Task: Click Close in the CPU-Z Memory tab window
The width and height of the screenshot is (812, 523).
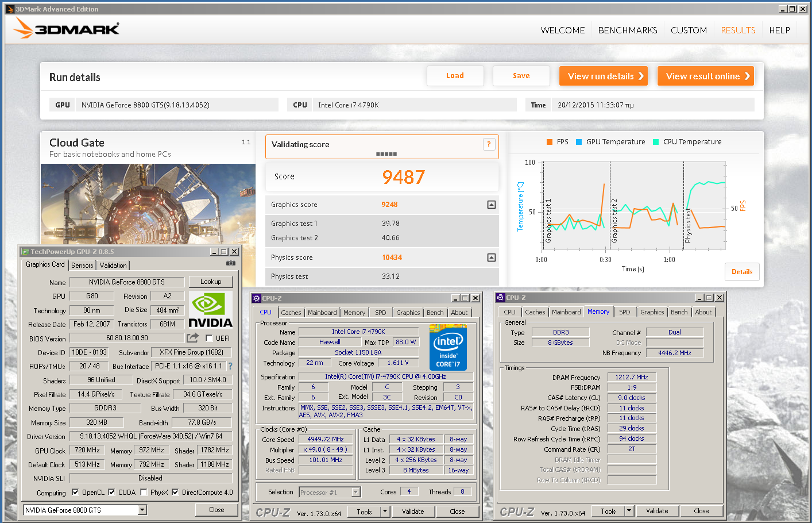Action: (x=701, y=511)
